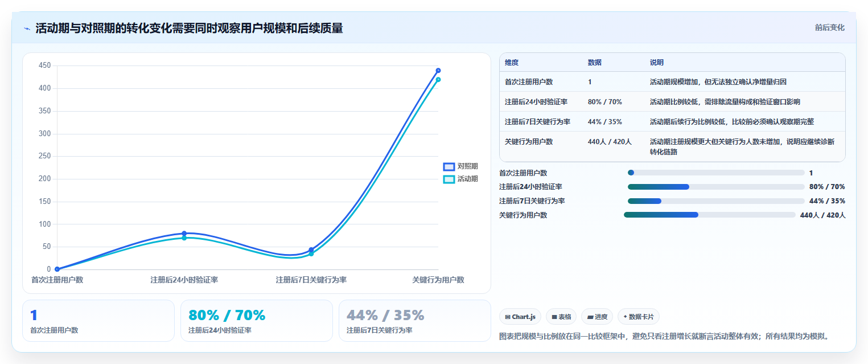Select table cell 关键行为用户数
The height and width of the screenshot is (364, 868).
(x=529, y=142)
